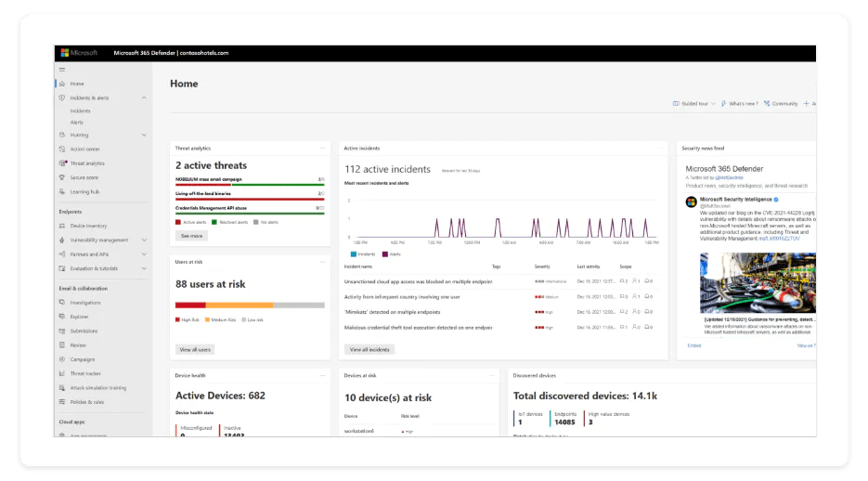Click the Secure score trophy icon

click(62, 177)
